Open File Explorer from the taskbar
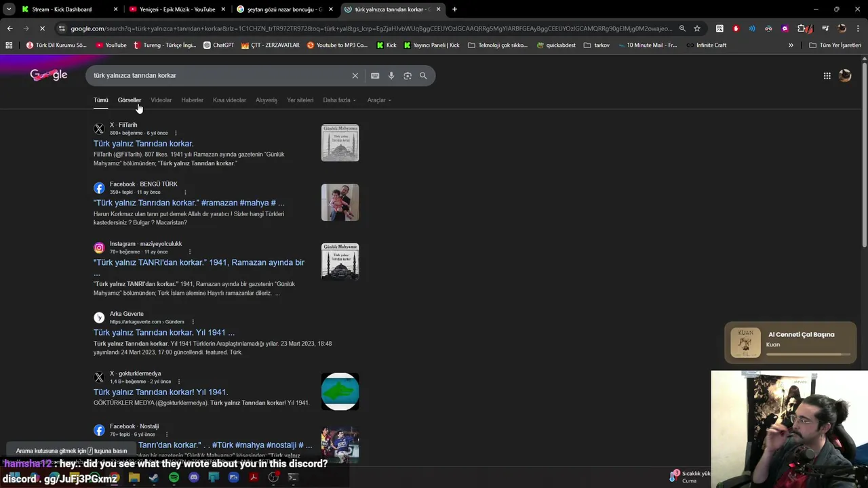This screenshot has height=488, width=868. tap(134, 478)
